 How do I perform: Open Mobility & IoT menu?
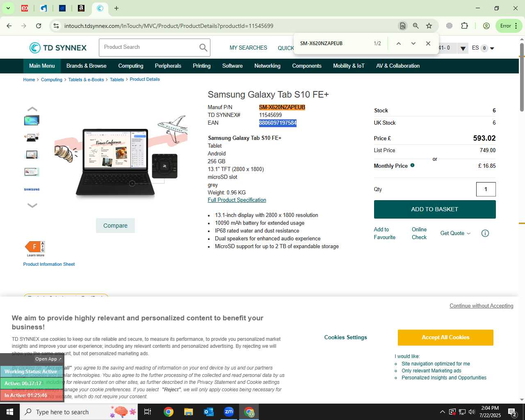point(349,66)
